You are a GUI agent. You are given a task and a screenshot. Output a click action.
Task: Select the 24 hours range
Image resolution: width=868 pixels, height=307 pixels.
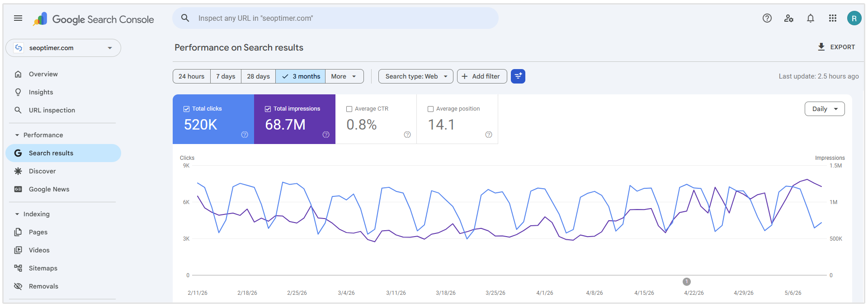pos(191,76)
